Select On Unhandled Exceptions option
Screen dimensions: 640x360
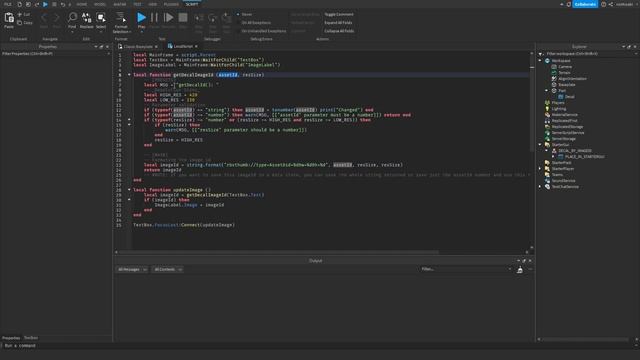point(261,31)
